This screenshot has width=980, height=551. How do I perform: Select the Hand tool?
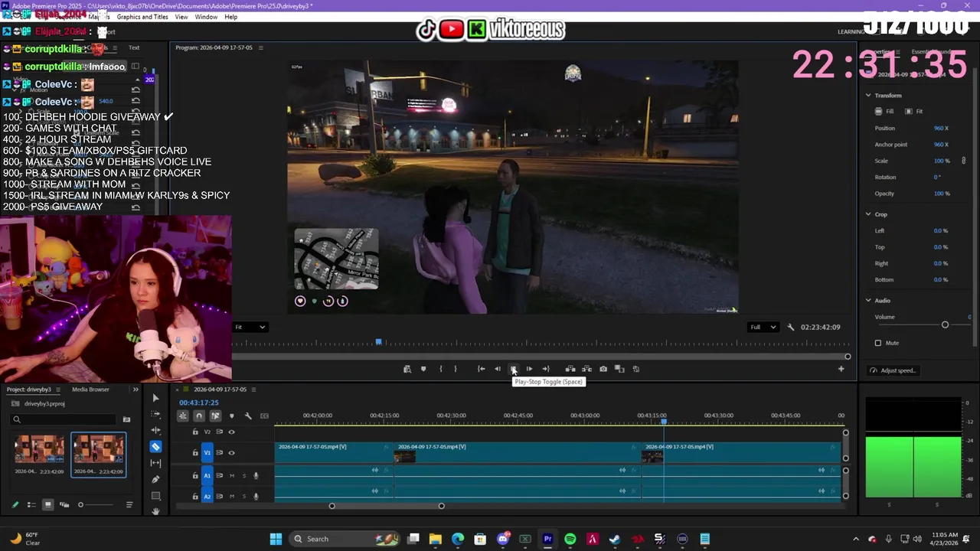pyautogui.click(x=155, y=510)
